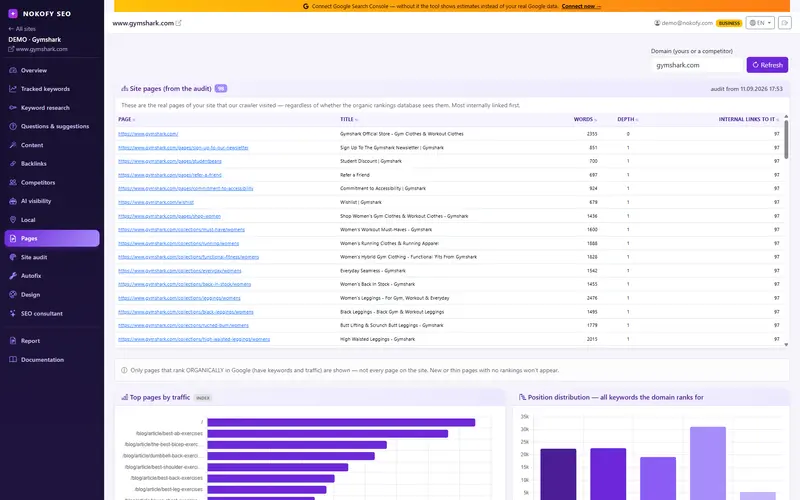Image resolution: width=800 pixels, height=500 pixels.
Task: Click the domain input field with gymshark.com
Action: coord(697,65)
